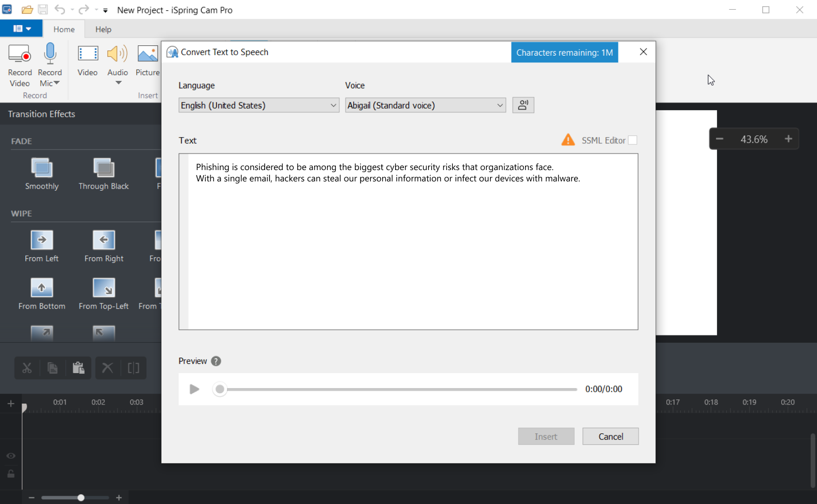Choose the From Top-Left wipe effect
817x504 pixels.
point(104,294)
